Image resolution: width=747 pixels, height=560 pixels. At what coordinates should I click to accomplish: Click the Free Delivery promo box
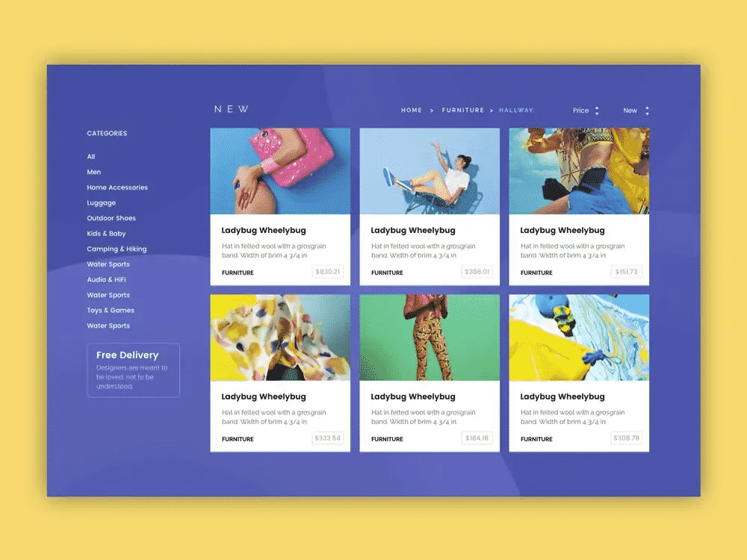click(134, 370)
